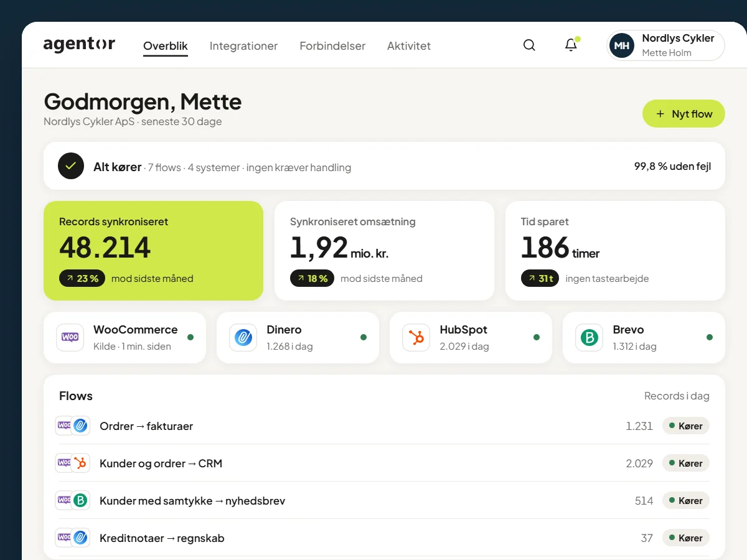Go to the Aktivitet tab
Screen dimensions: 747x560
tap(409, 45)
